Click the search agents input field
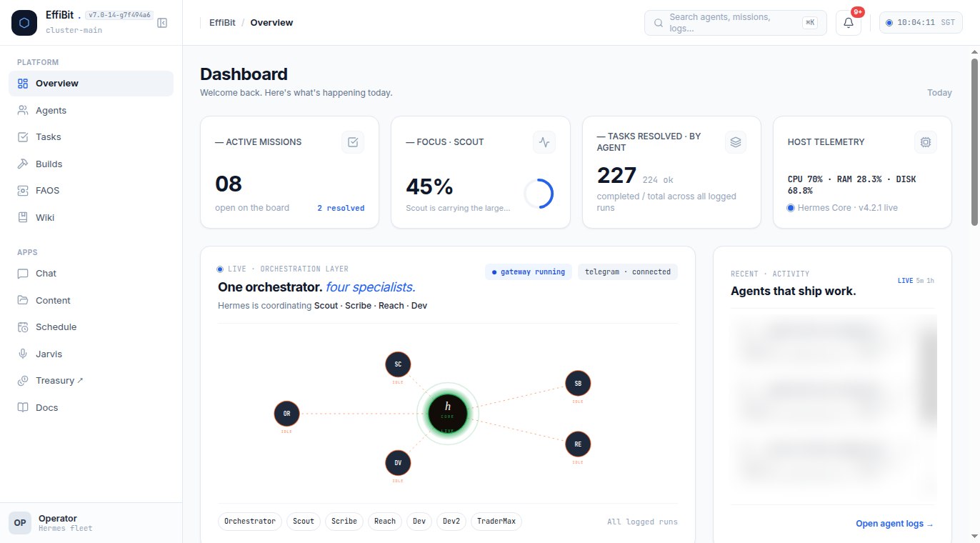The width and height of the screenshot is (980, 543). (736, 23)
